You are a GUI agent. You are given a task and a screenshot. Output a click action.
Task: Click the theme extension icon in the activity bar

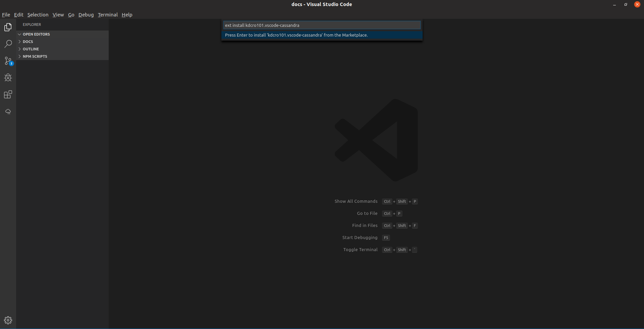pos(8,111)
